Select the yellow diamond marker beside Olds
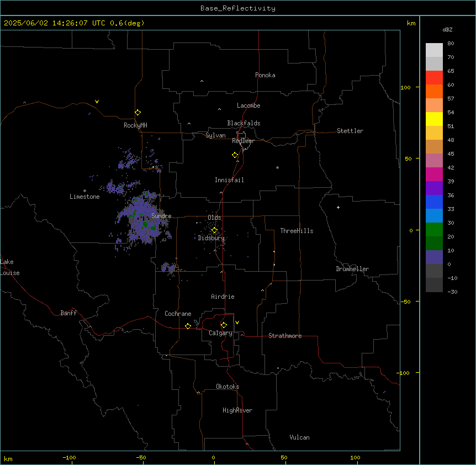Viewport: 476px width, 465px height. (214, 230)
